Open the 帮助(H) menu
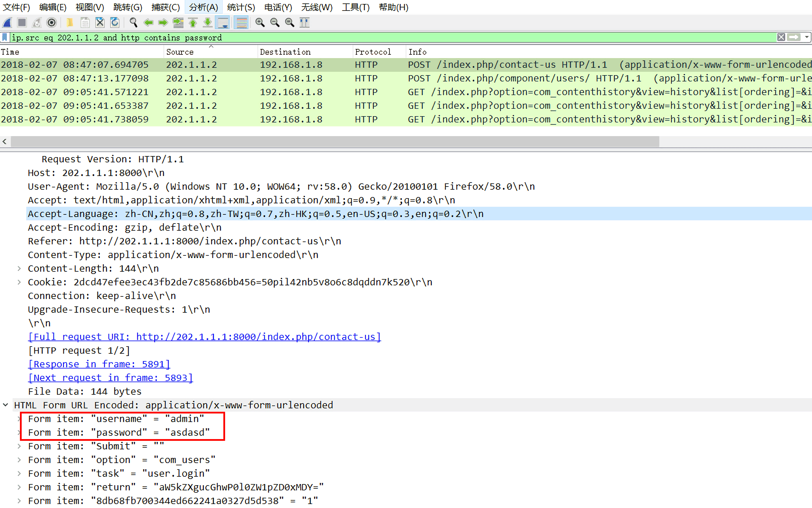The height and width of the screenshot is (508, 812). [393, 7]
